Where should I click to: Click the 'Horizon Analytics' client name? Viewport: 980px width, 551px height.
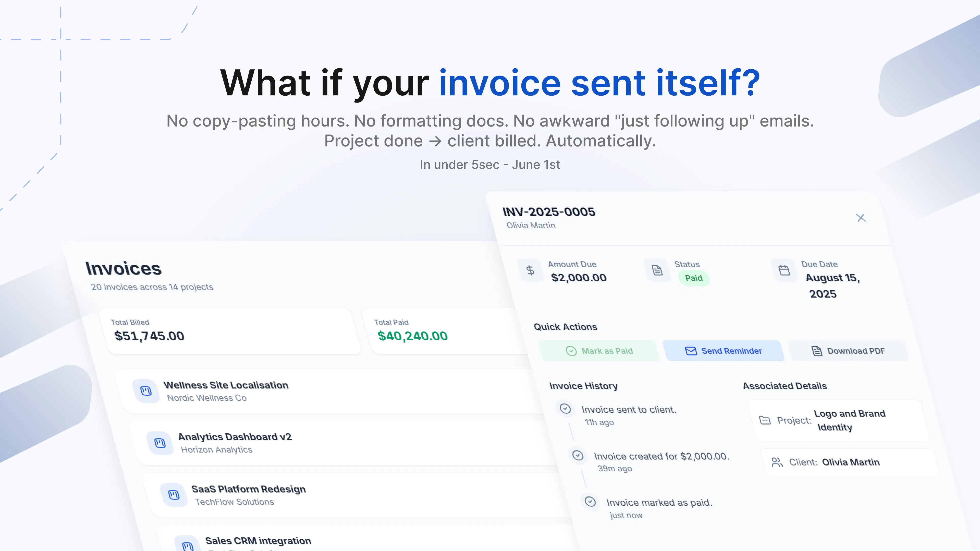point(216,449)
